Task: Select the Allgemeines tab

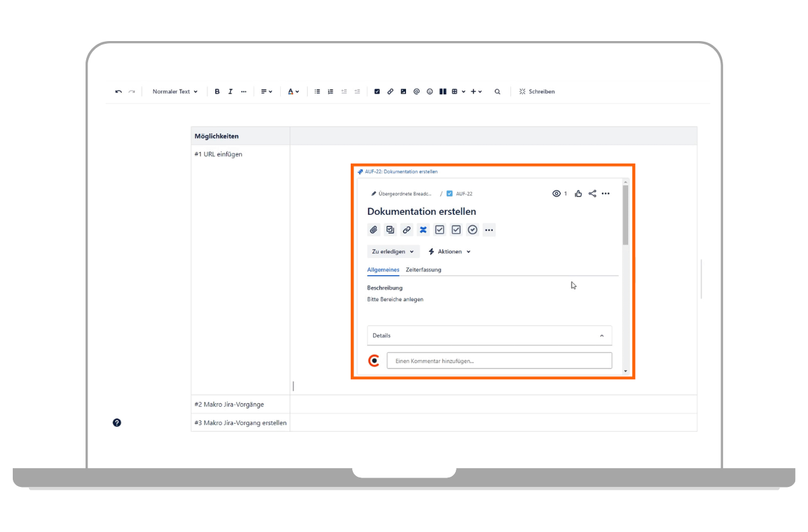Action: [383, 270]
